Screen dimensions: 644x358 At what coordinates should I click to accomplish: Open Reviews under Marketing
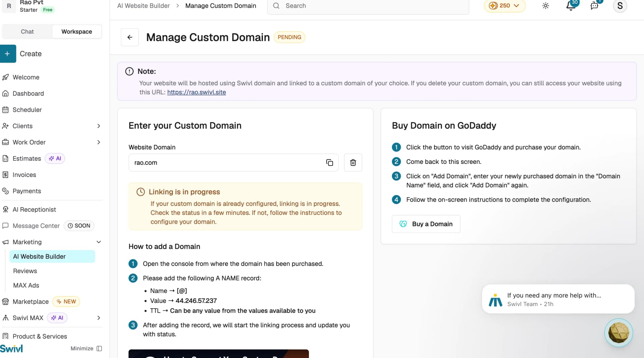[25, 271]
